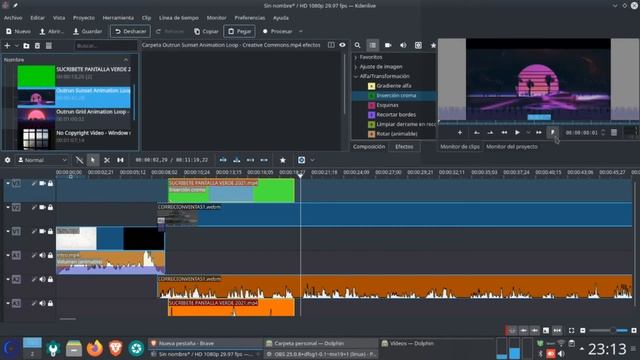Set zone out point in clip monitor
The image size is (640, 360).
pyautogui.click(x=490, y=133)
